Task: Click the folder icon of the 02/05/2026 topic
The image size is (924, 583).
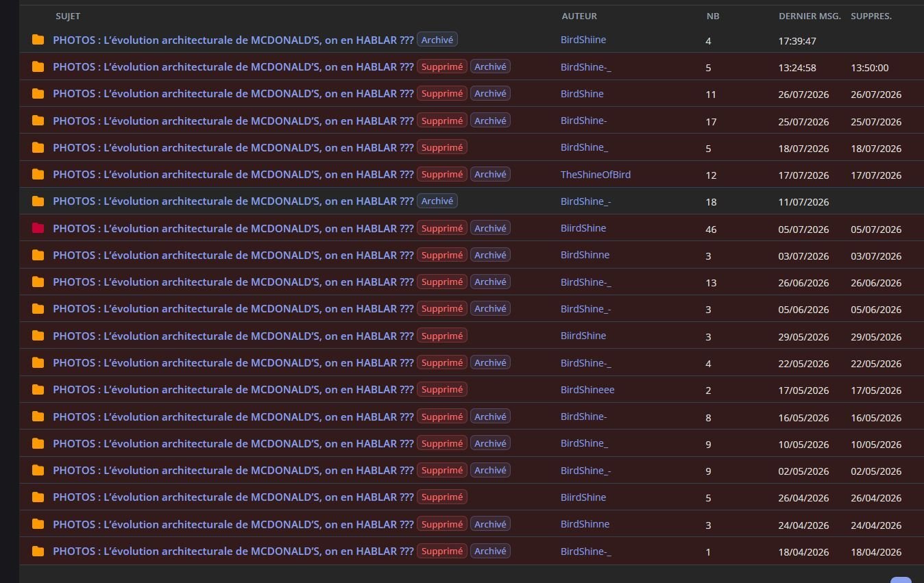Action: (x=38, y=470)
